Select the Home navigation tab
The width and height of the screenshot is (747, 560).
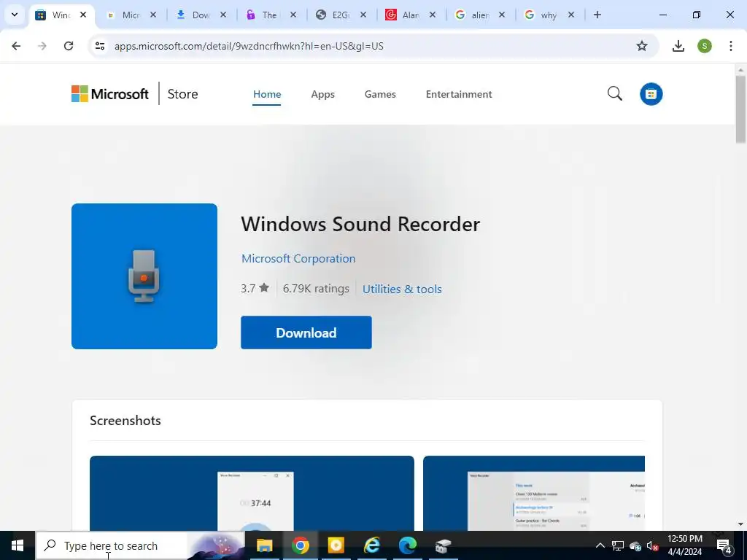coord(267,94)
